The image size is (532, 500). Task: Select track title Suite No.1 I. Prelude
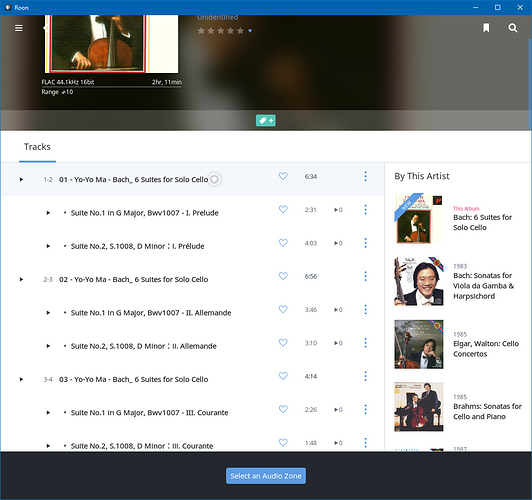coord(145,213)
